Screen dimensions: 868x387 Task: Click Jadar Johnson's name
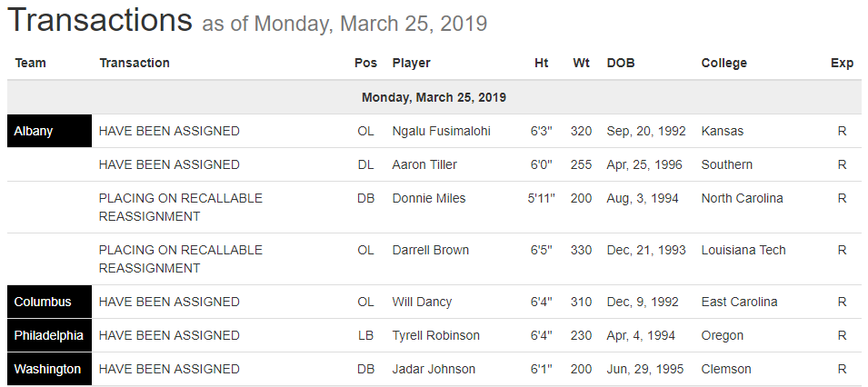tap(434, 369)
